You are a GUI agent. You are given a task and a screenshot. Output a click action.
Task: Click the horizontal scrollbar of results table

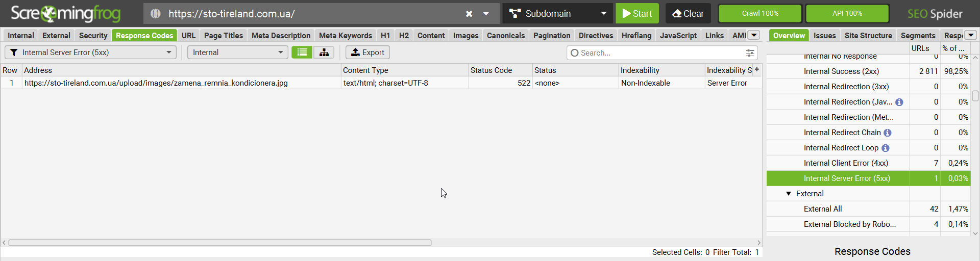(220, 243)
